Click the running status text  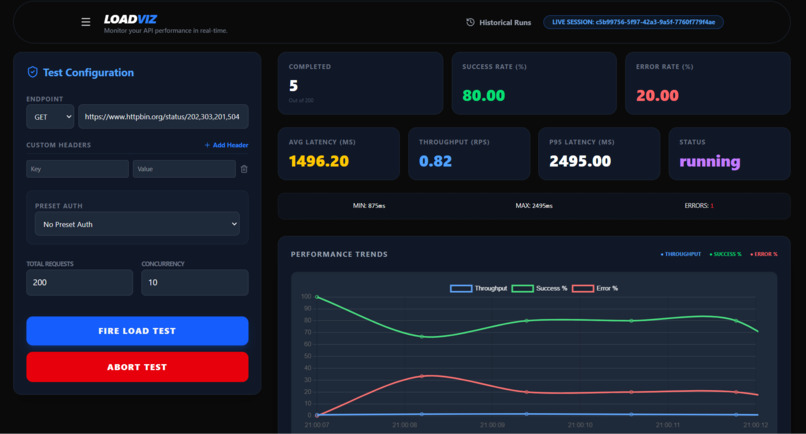(710, 162)
